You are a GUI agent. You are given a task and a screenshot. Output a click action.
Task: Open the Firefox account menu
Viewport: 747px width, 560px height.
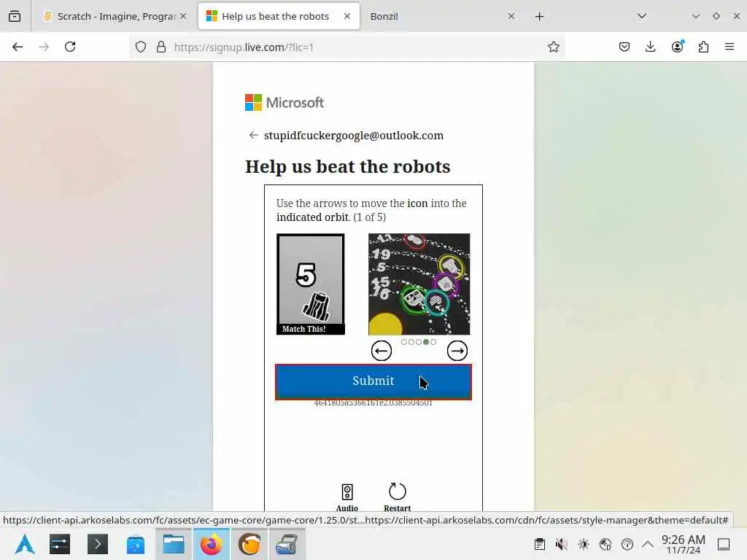[x=677, y=47]
